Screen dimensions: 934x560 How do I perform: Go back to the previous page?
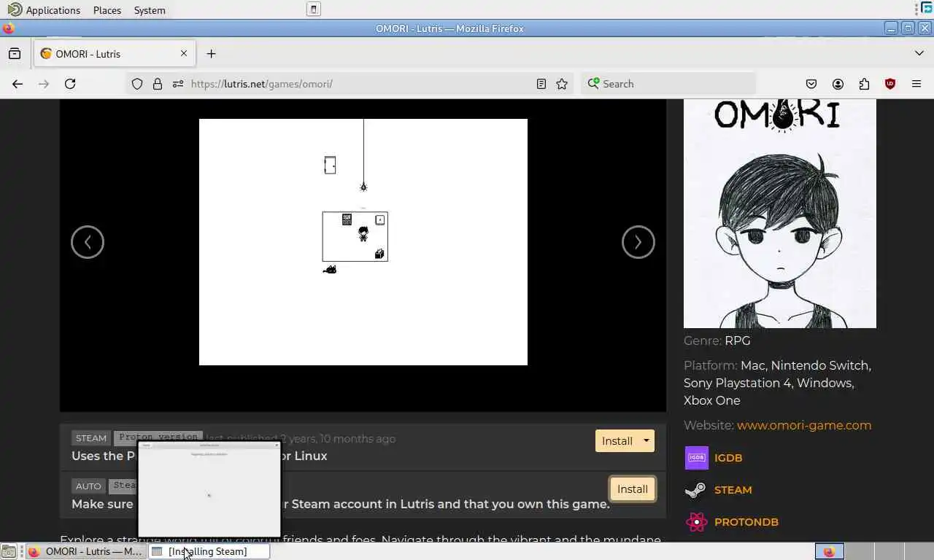[x=18, y=84]
